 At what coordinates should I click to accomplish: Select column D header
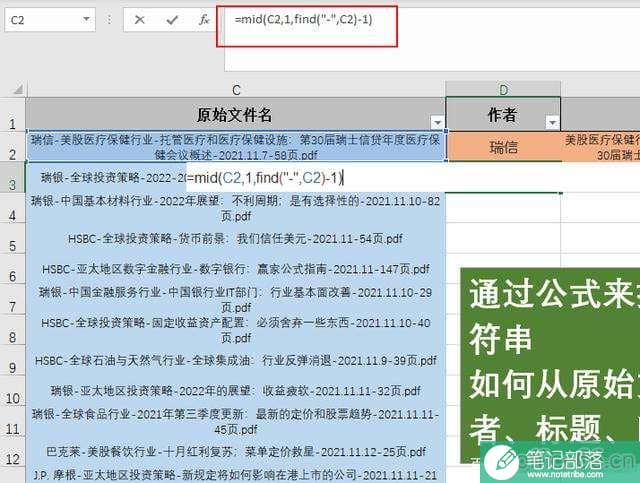(x=503, y=89)
